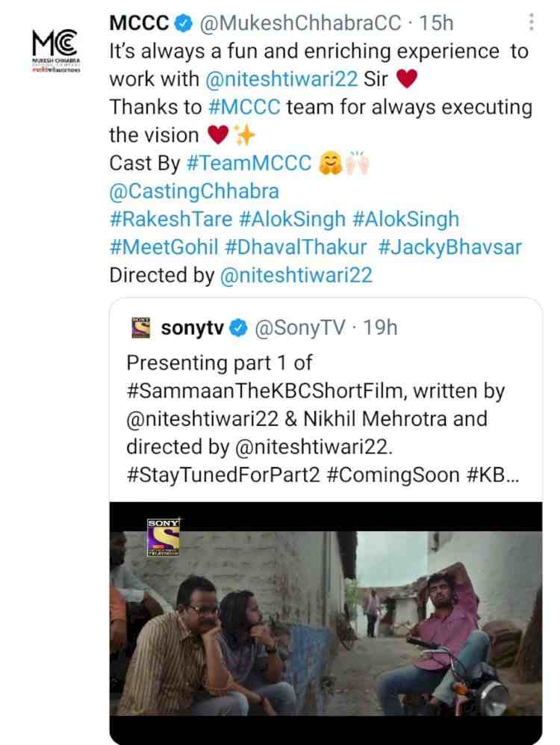Click the MCCC display name
This screenshot has height=745, width=560.
tap(138, 24)
